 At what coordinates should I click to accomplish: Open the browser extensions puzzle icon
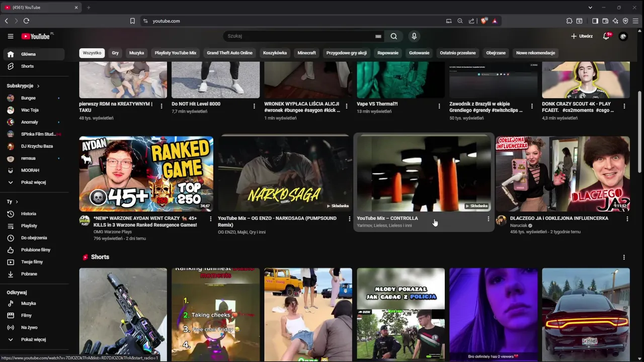569,21
